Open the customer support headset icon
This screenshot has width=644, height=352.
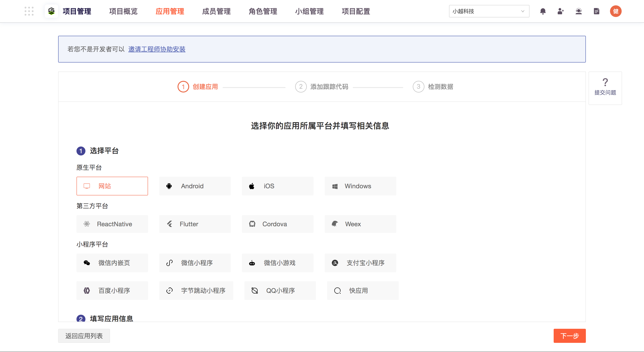tap(578, 11)
